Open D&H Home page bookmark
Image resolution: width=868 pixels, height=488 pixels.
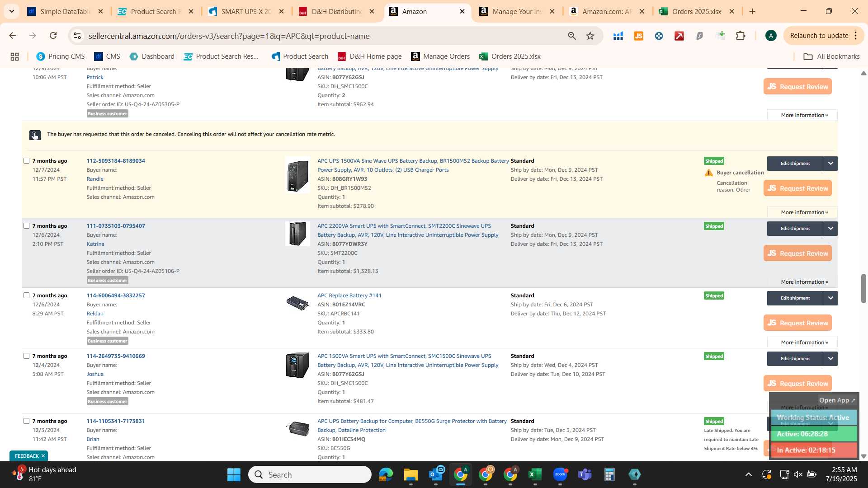coord(369,56)
